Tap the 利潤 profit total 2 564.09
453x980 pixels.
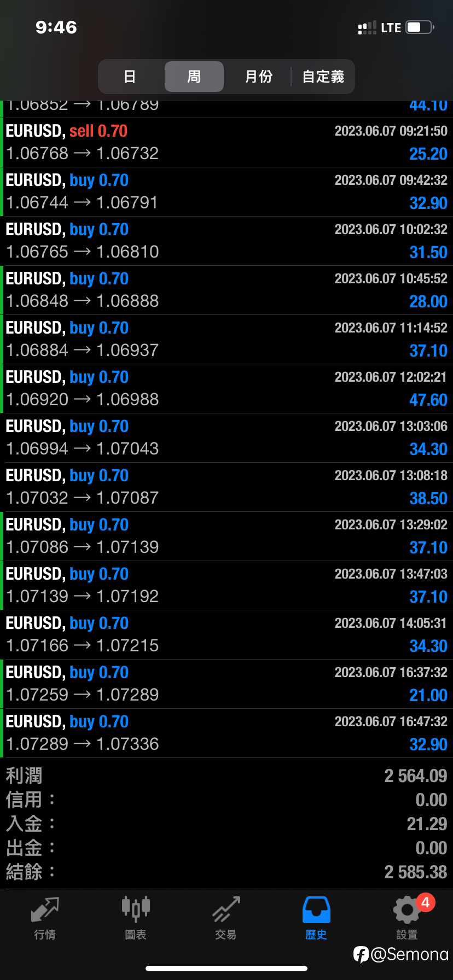(415, 775)
